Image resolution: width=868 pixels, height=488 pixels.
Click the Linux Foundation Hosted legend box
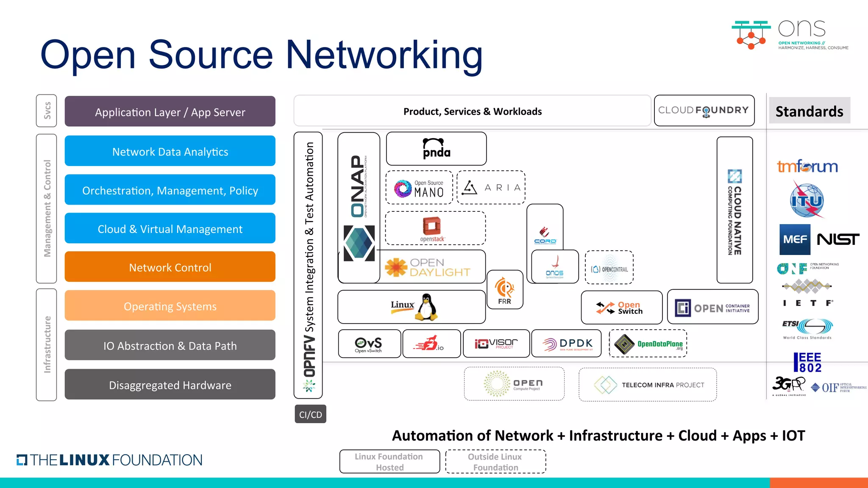pos(389,461)
